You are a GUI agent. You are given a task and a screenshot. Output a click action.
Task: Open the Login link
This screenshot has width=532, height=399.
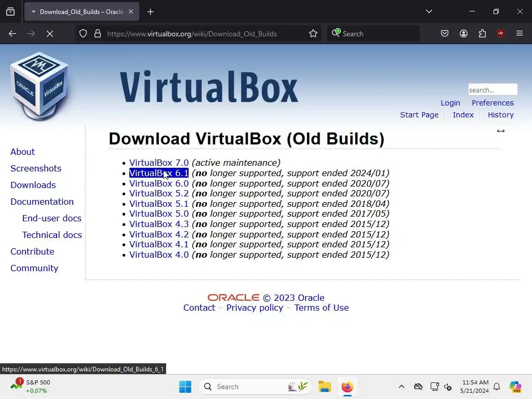[x=450, y=103]
